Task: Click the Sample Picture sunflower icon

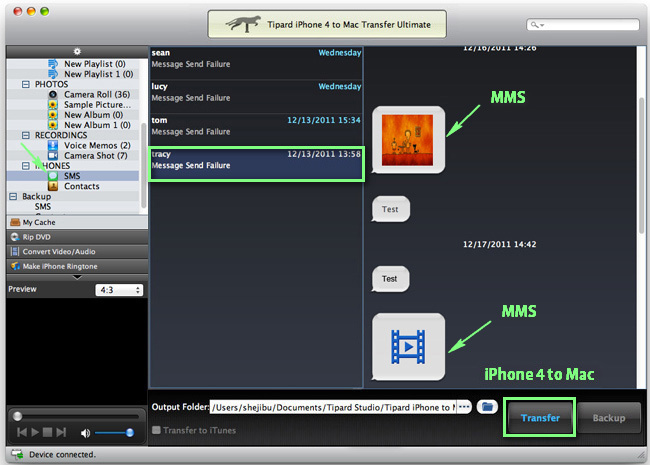Action: (53, 104)
